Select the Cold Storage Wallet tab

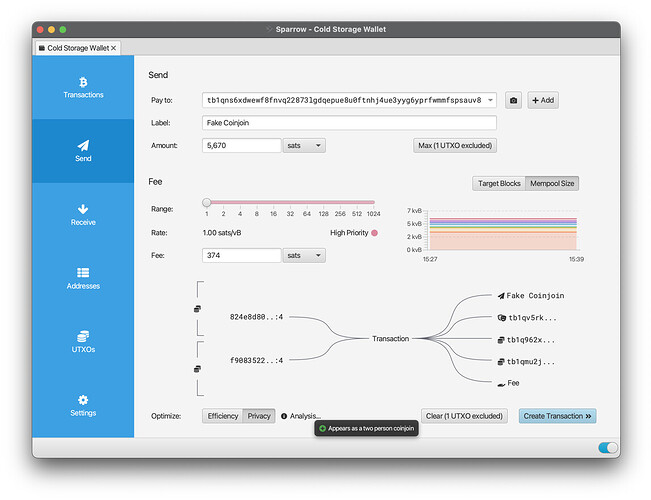[78, 48]
